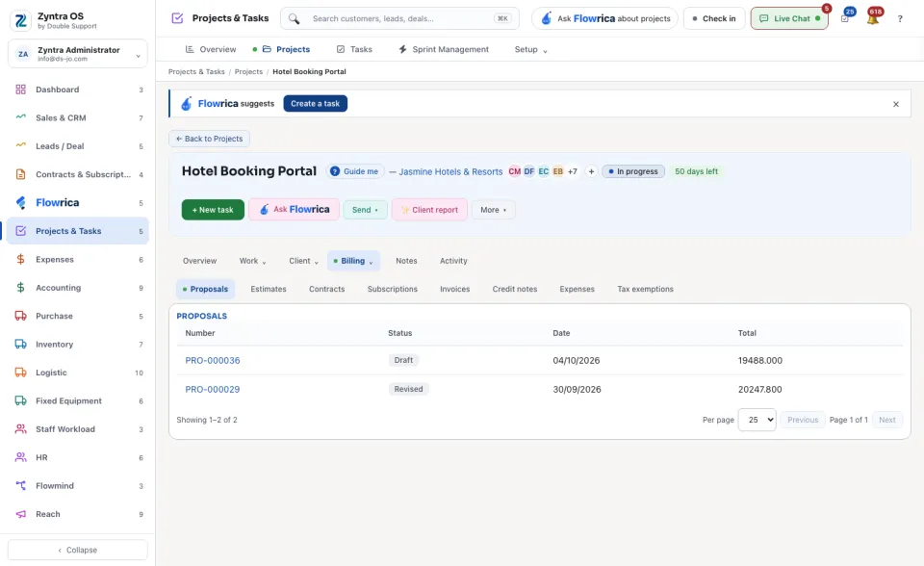Expand the Work tab dropdown
Screen dimensions: 924x566
pos(252,261)
